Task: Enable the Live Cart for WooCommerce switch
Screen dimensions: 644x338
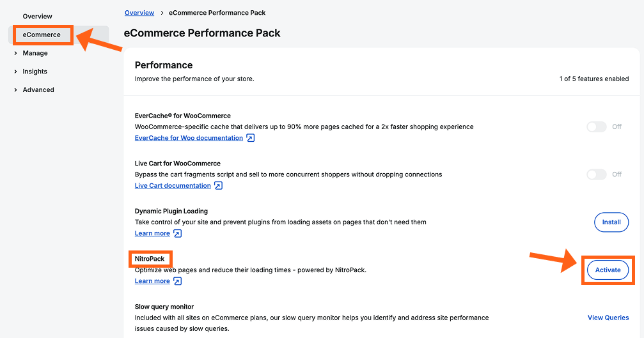Action: point(596,174)
